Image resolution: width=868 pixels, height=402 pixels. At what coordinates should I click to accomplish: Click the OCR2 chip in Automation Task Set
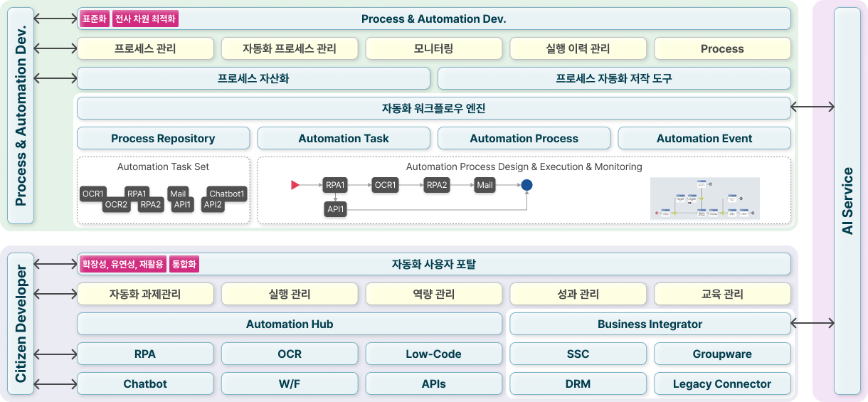pyautogui.click(x=115, y=205)
